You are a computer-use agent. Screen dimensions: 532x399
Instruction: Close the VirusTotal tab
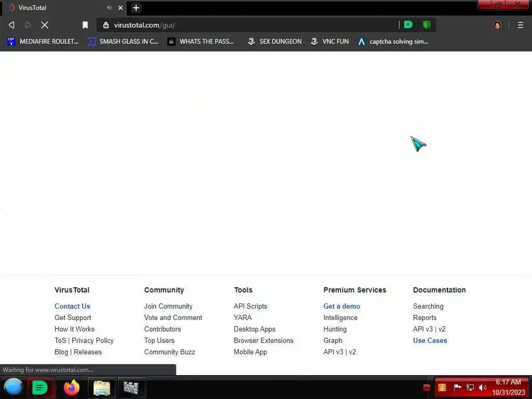coord(121,7)
